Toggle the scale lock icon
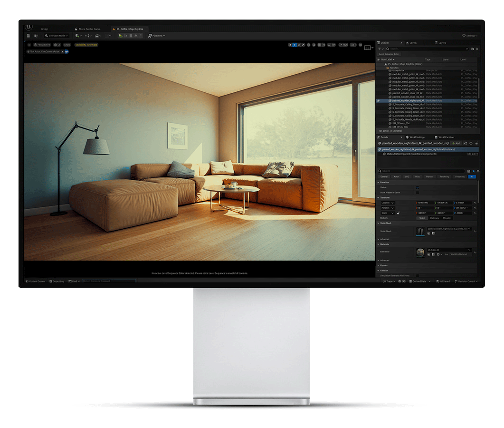Screen dimensions: 504x428 pos(398,213)
